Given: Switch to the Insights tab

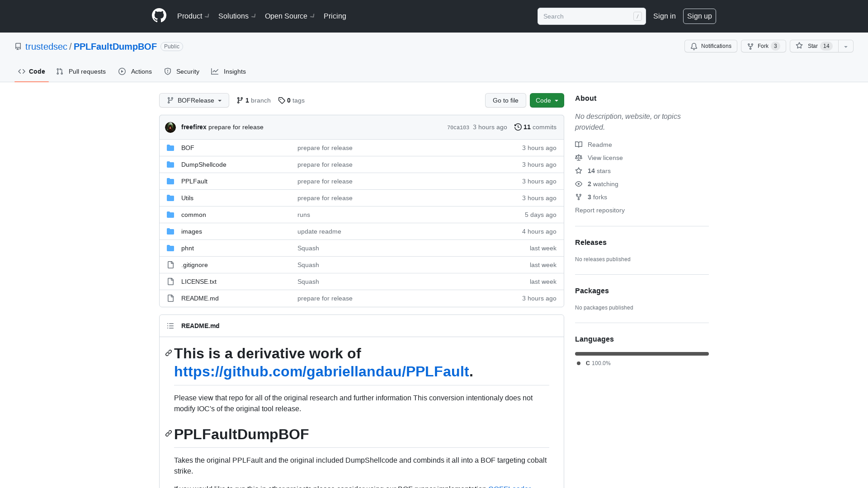Looking at the screenshot, I should click(228, 71).
